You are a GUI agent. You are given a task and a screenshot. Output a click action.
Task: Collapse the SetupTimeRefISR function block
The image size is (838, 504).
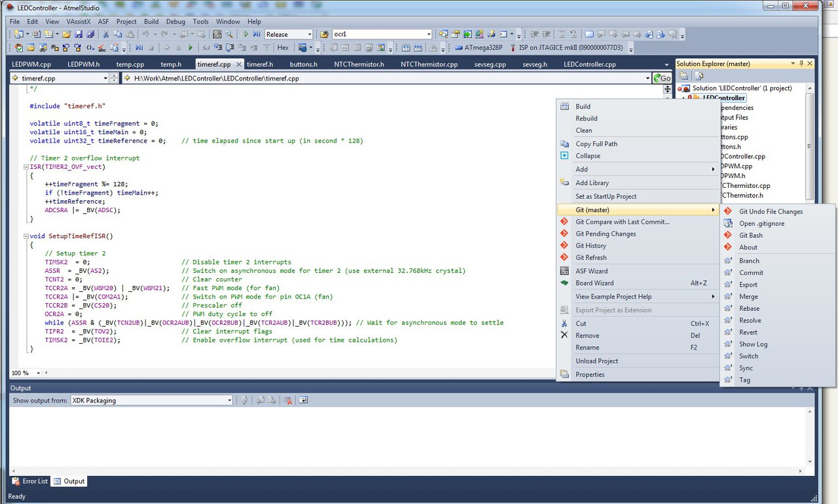pos(25,236)
